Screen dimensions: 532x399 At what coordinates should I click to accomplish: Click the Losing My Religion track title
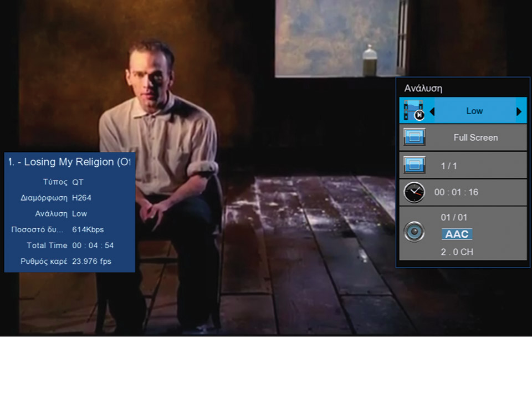(70, 162)
